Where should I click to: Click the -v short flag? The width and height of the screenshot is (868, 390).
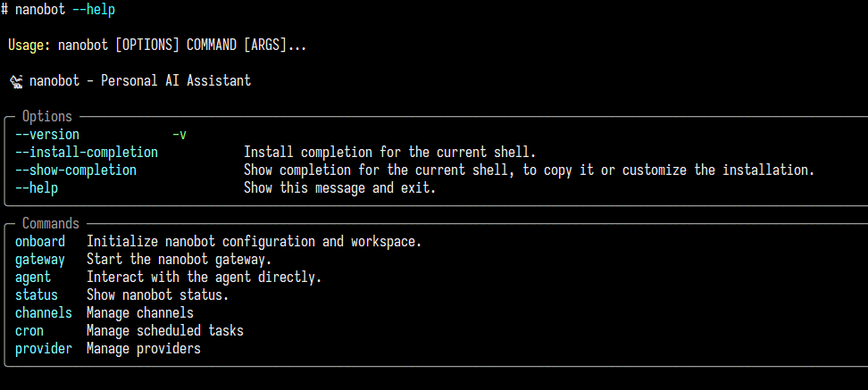tap(179, 135)
